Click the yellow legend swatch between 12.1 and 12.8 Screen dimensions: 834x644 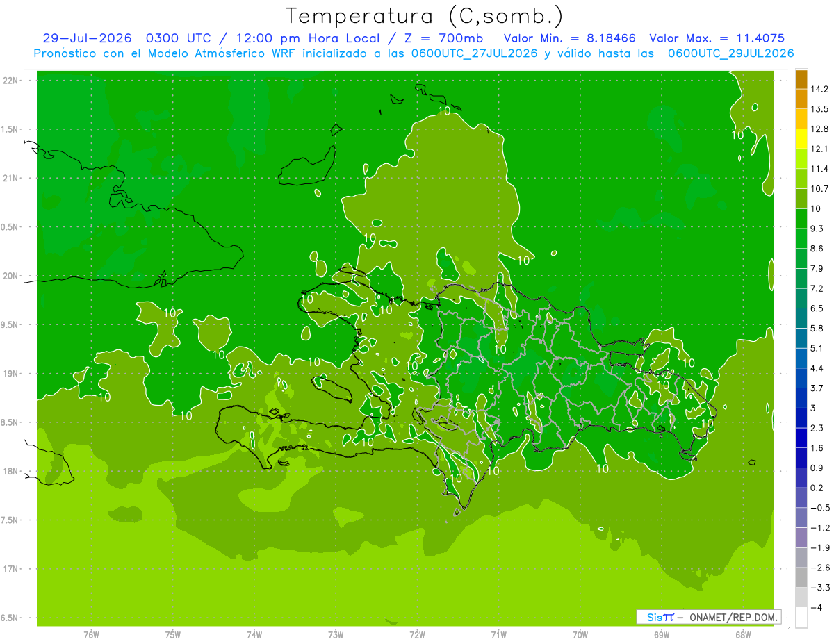coord(801,139)
